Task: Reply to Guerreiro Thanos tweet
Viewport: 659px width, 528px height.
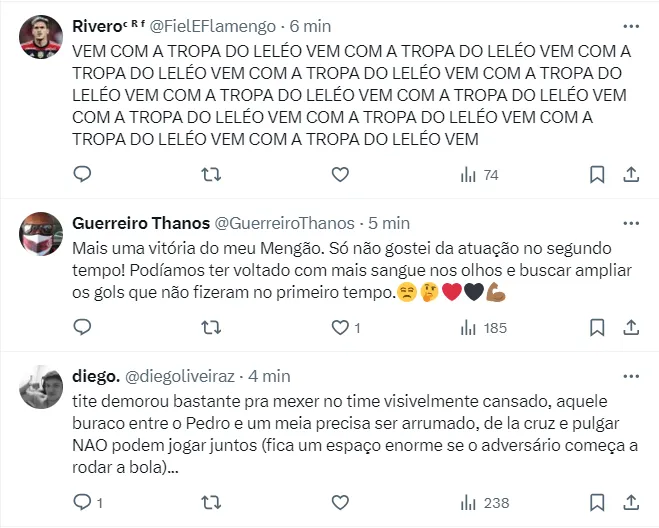Action: pos(83,327)
